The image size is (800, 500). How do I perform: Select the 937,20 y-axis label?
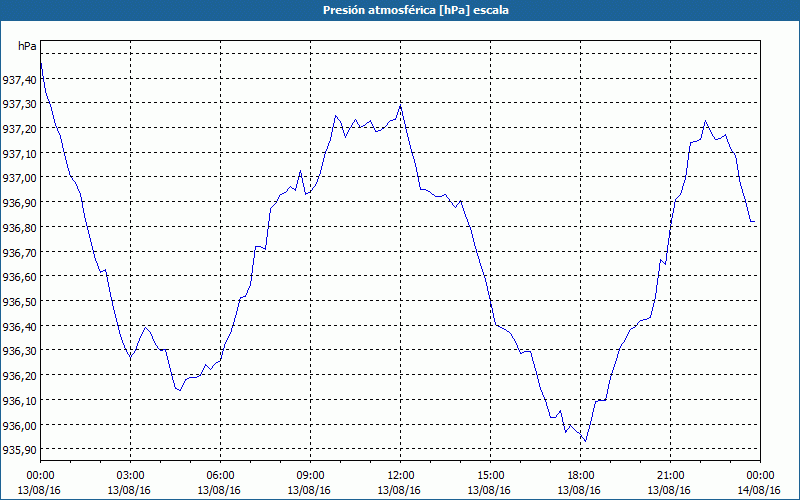point(19,129)
